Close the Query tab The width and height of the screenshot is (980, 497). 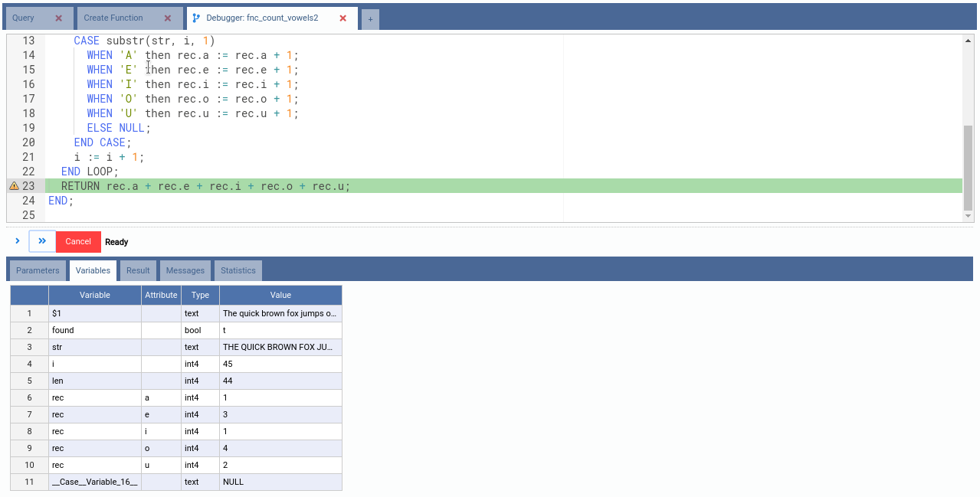click(x=59, y=18)
